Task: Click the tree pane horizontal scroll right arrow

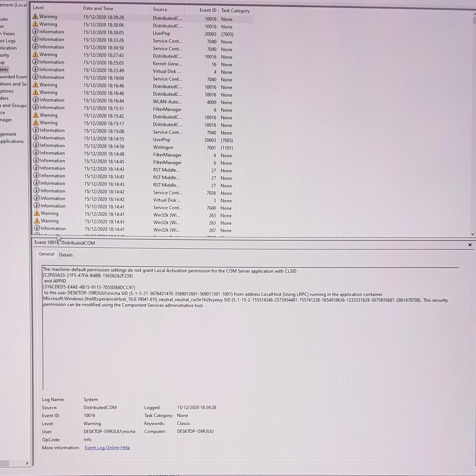Action: click(x=27, y=463)
